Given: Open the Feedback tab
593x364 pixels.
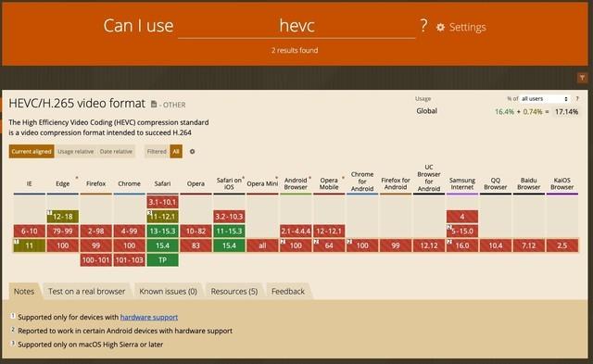Looking at the screenshot, I should 288,292.
